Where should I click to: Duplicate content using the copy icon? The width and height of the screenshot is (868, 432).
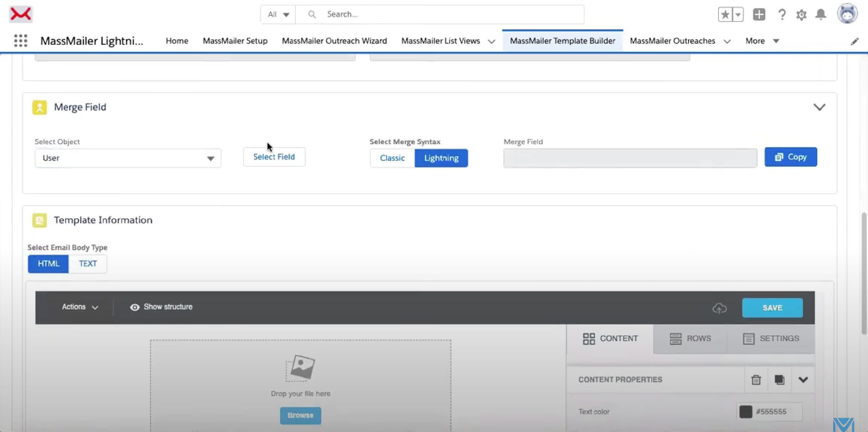pyautogui.click(x=779, y=380)
